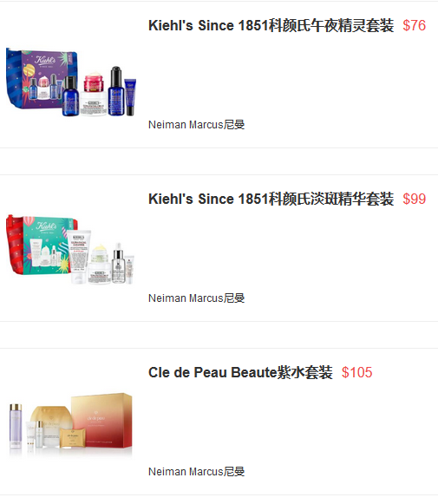
Task: Open Kiehl's 淡斑精华套装 product title
Action: 271,199
